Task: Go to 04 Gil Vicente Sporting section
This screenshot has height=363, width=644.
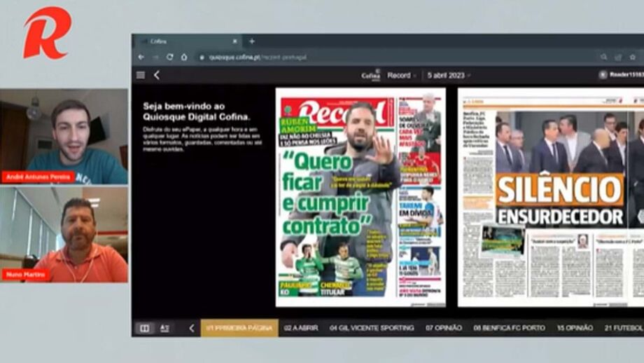Action: tap(372, 328)
